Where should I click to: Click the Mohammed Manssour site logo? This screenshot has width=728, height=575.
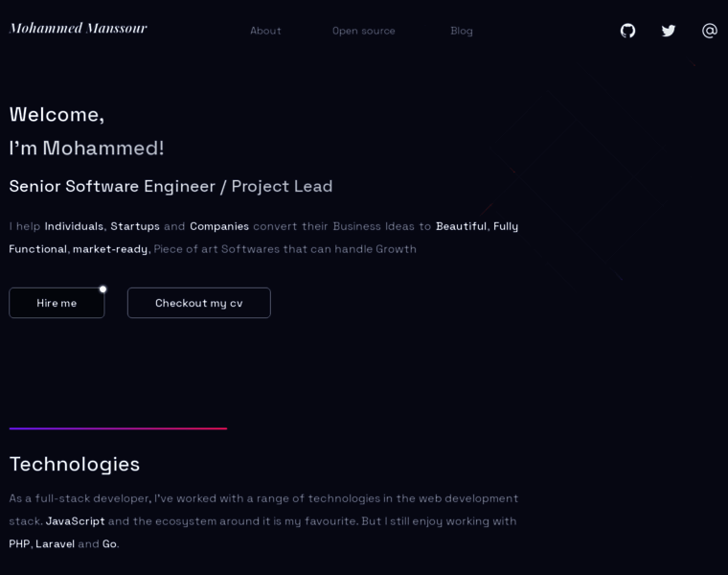pos(79,29)
